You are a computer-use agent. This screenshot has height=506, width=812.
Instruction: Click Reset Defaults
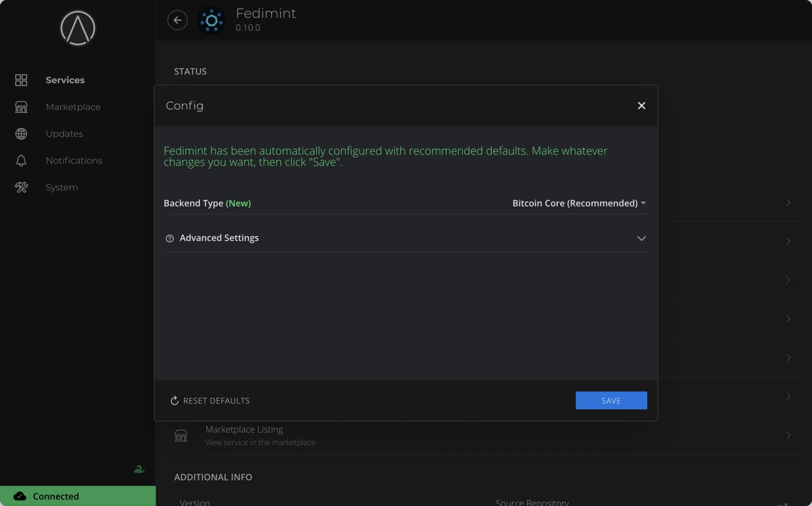[x=209, y=400]
